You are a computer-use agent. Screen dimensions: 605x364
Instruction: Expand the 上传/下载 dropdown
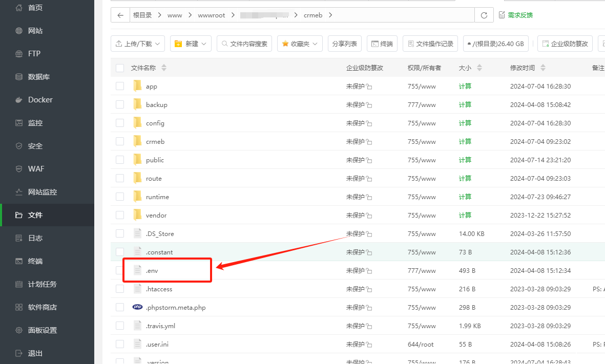click(x=137, y=44)
